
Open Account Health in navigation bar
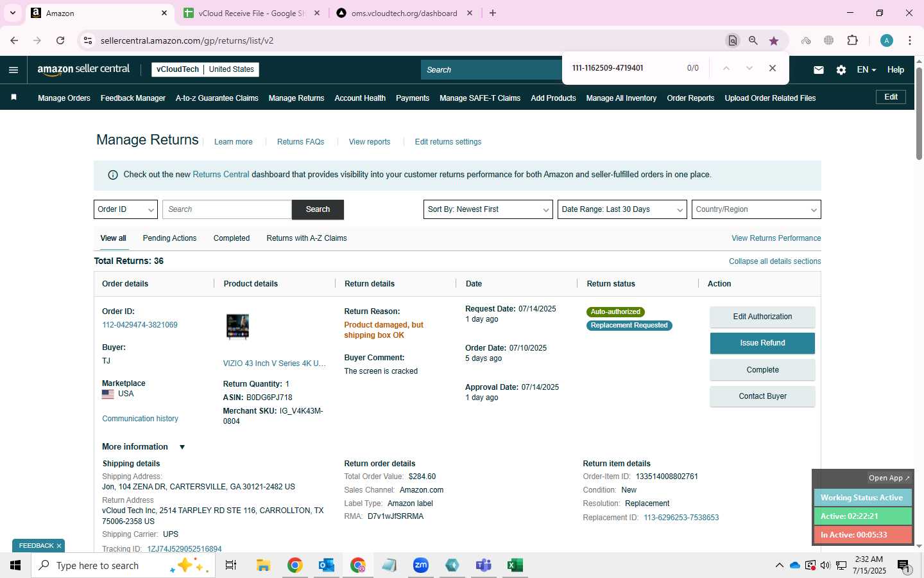(x=360, y=98)
